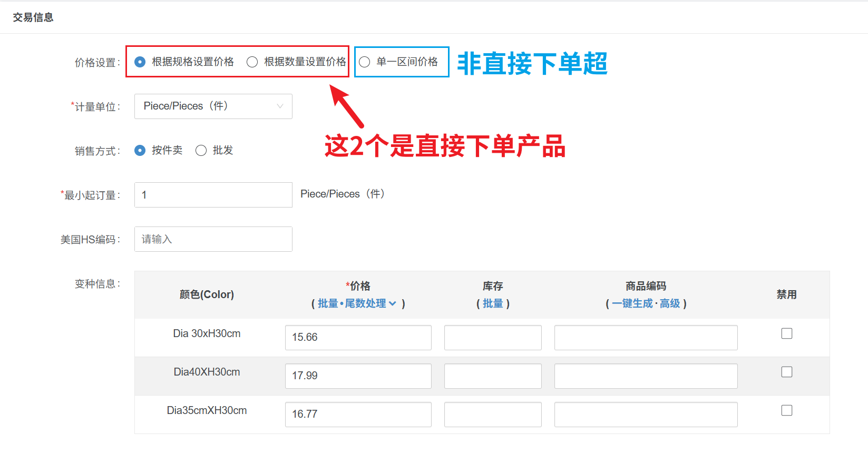Click the 最小起订量 input field
The width and height of the screenshot is (868, 473).
(x=213, y=195)
